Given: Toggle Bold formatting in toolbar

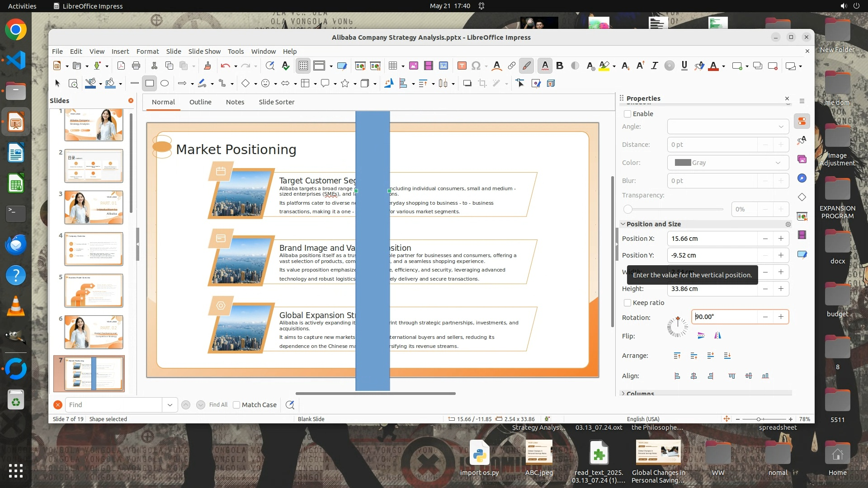Looking at the screenshot, I should (x=560, y=66).
